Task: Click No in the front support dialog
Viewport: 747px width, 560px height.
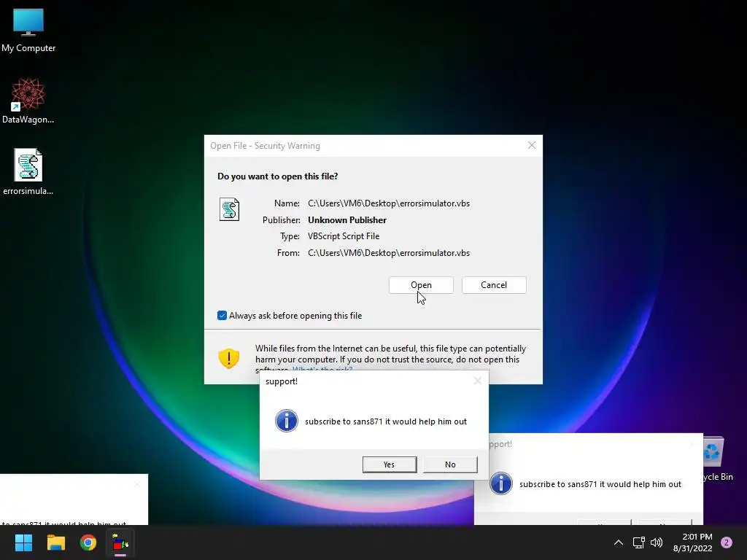Action: click(x=450, y=464)
